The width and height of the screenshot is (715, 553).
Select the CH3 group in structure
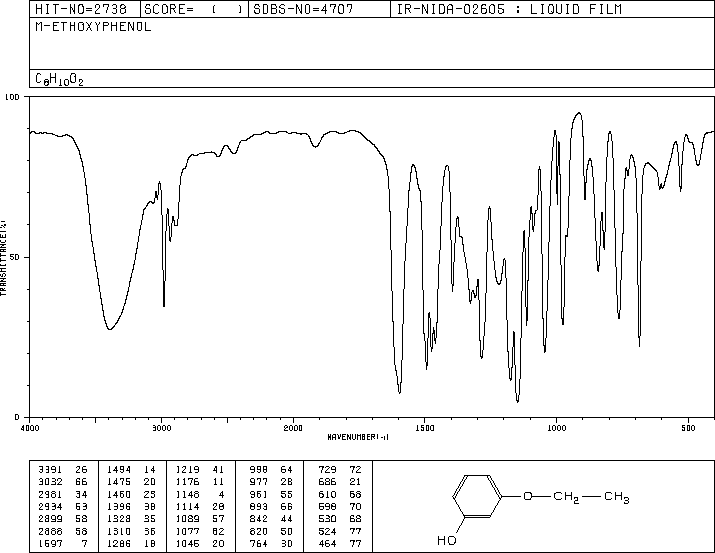[617, 497]
